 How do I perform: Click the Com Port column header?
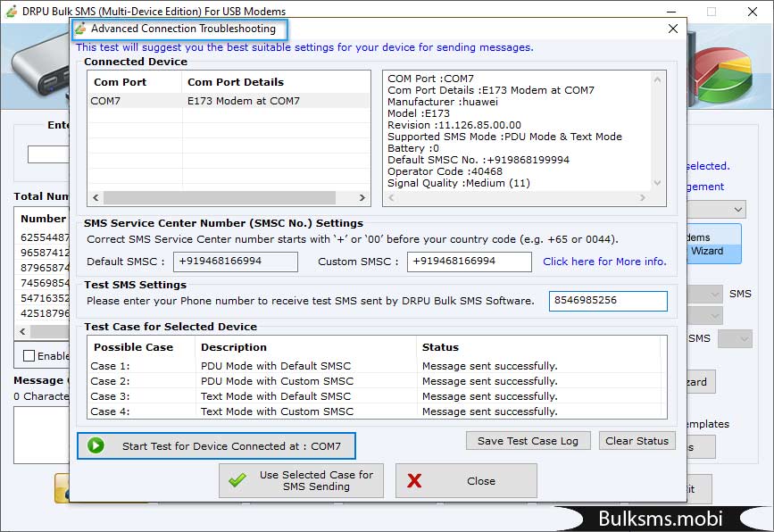[x=120, y=82]
